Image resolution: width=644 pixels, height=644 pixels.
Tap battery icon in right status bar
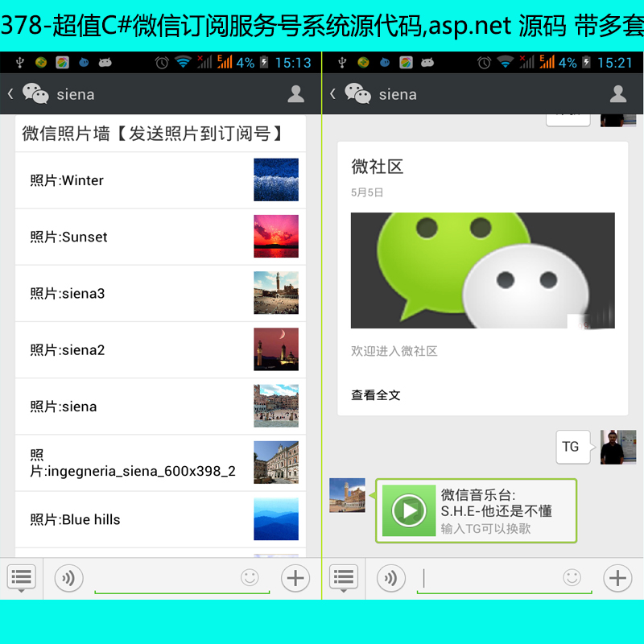pyautogui.click(x=587, y=63)
